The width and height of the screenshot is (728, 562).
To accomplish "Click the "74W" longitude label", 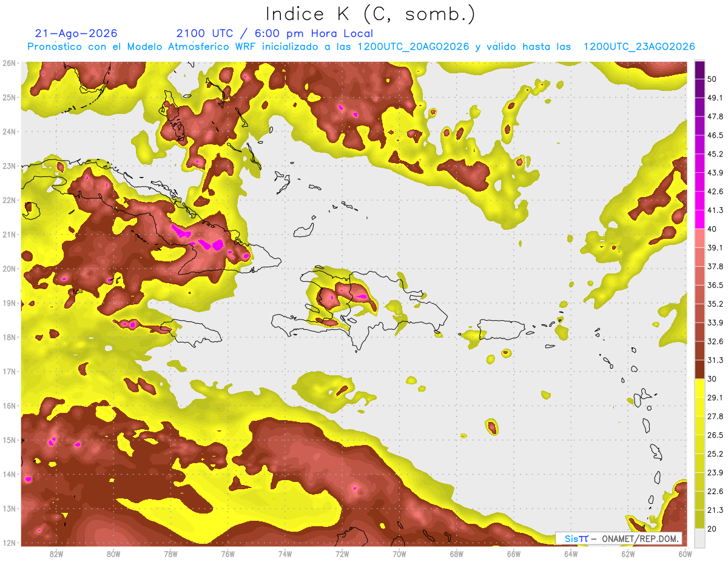I will (x=285, y=554).
